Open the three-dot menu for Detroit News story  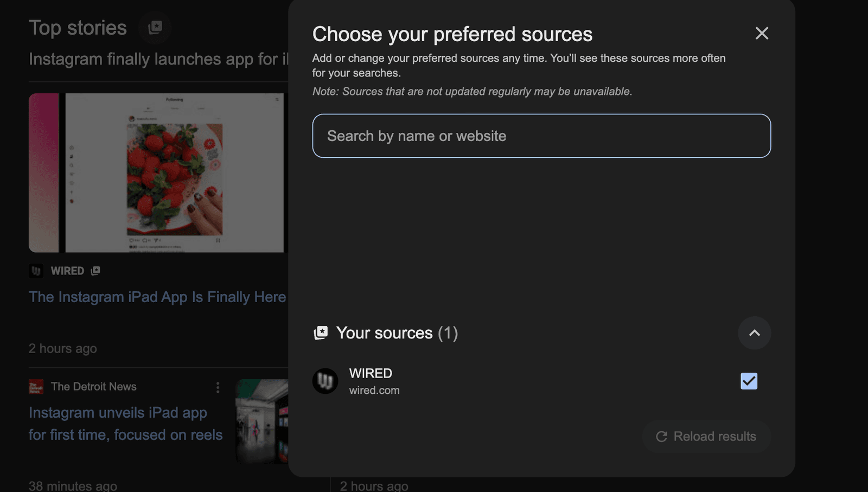218,387
